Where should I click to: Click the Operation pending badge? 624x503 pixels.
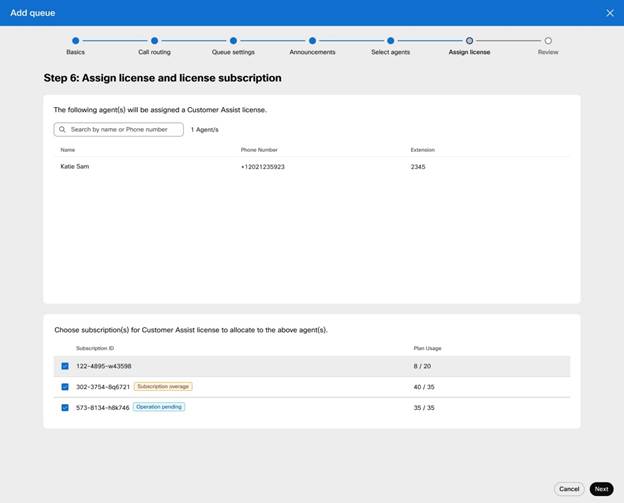tap(159, 407)
